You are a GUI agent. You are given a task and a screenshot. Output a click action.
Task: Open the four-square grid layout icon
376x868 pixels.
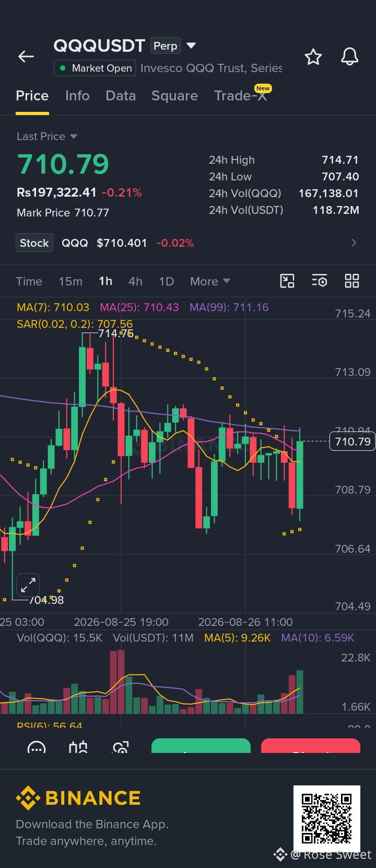point(352,281)
